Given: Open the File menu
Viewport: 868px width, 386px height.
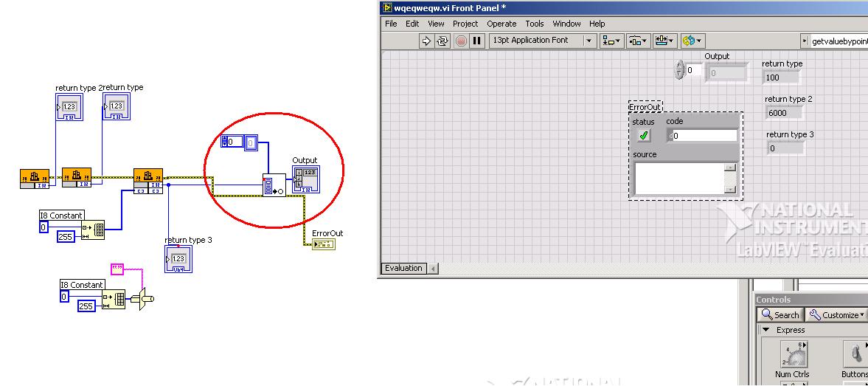Looking at the screenshot, I should [x=391, y=24].
